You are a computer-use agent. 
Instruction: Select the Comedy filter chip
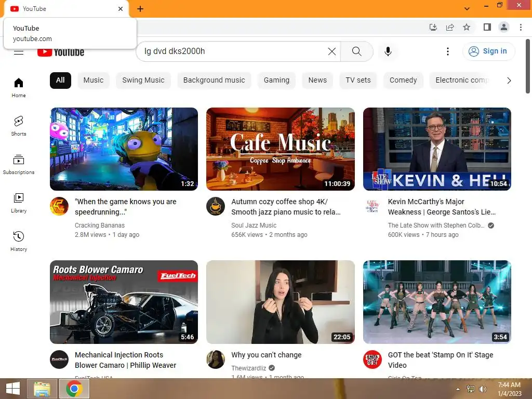point(403,81)
